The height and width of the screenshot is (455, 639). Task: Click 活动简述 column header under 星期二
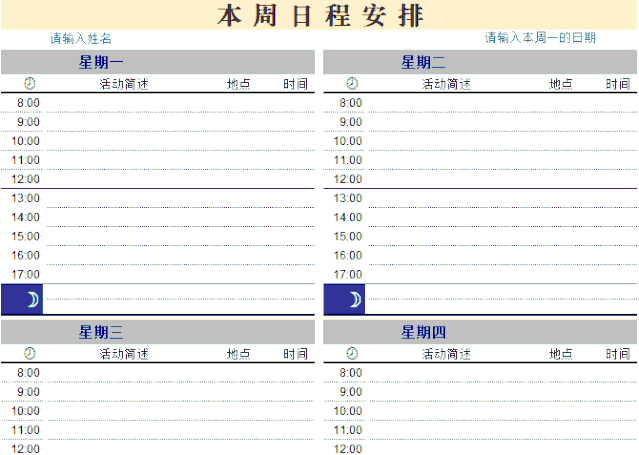(x=446, y=84)
